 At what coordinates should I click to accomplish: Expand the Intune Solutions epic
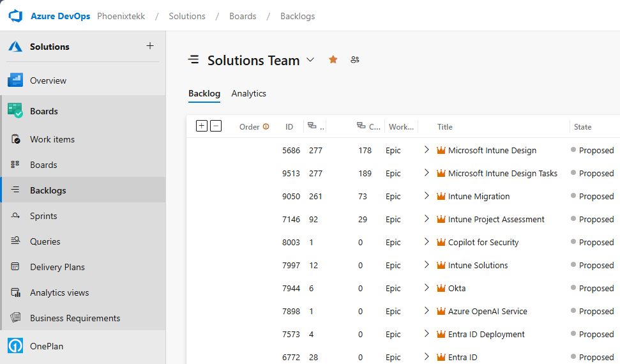(x=427, y=264)
